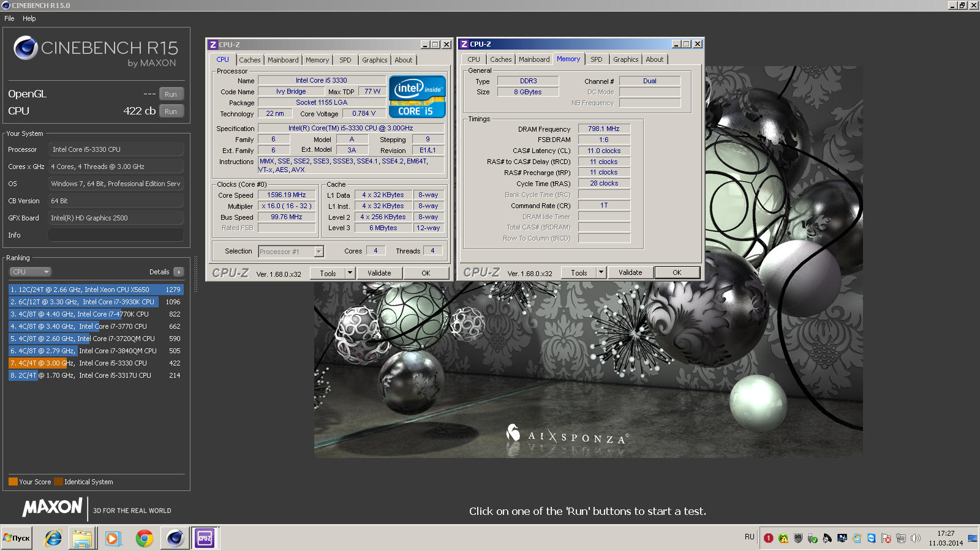Click the Processor field showing Intel Core i5-3330 CPU
This screenshot has height=551, width=980.
click(116, 149)
